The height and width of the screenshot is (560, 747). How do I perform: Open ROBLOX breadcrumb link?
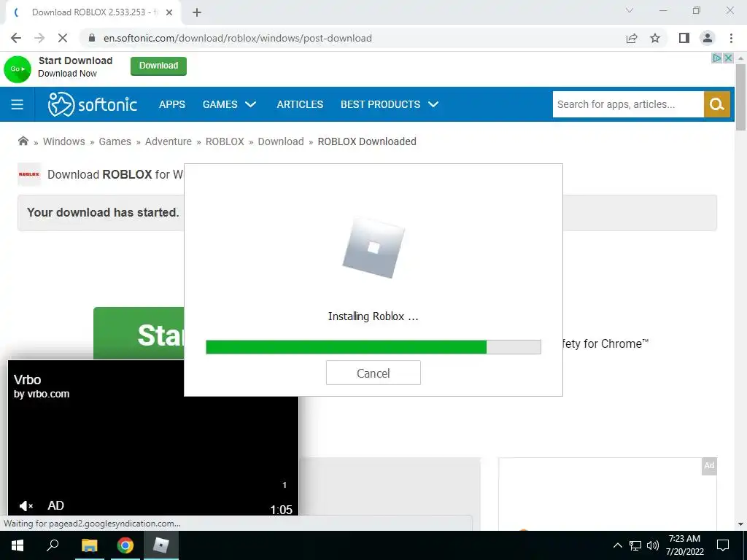click(225, 141)
